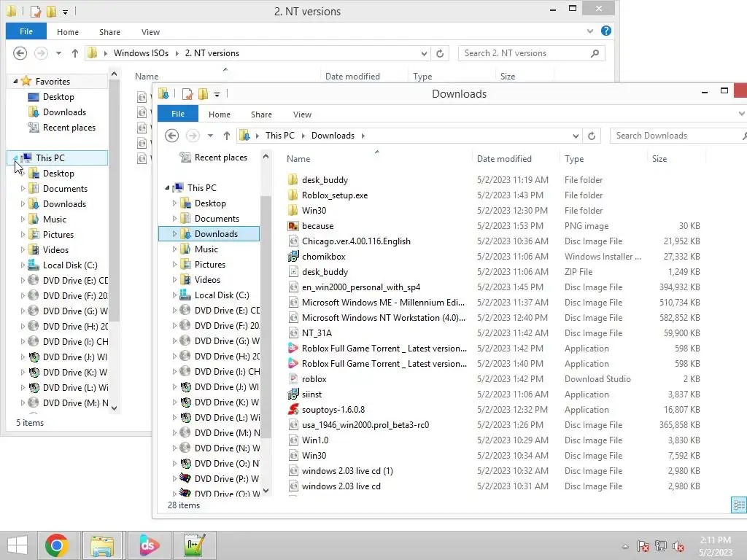Click This PC in the Downloads breadcrumb

(279, 136)
